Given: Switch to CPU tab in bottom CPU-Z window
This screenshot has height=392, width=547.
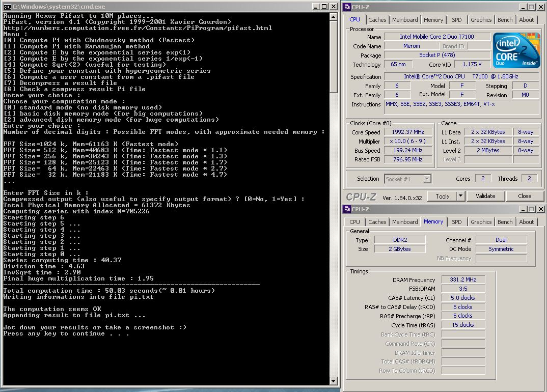Looking at the screenshot, I should tap(355, 222).
